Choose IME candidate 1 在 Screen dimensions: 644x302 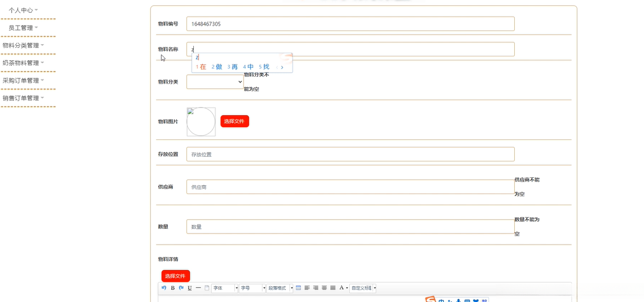click(x=201, y=67)
